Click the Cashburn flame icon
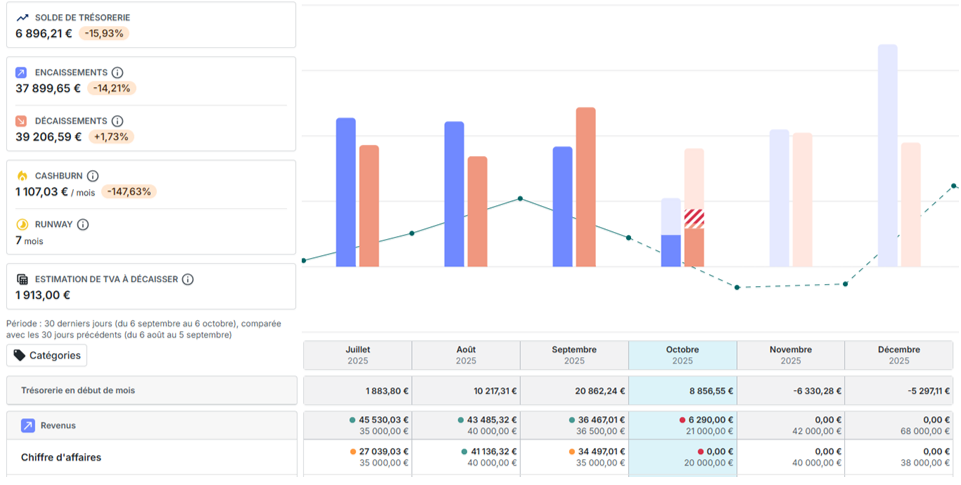 point(22,176)
